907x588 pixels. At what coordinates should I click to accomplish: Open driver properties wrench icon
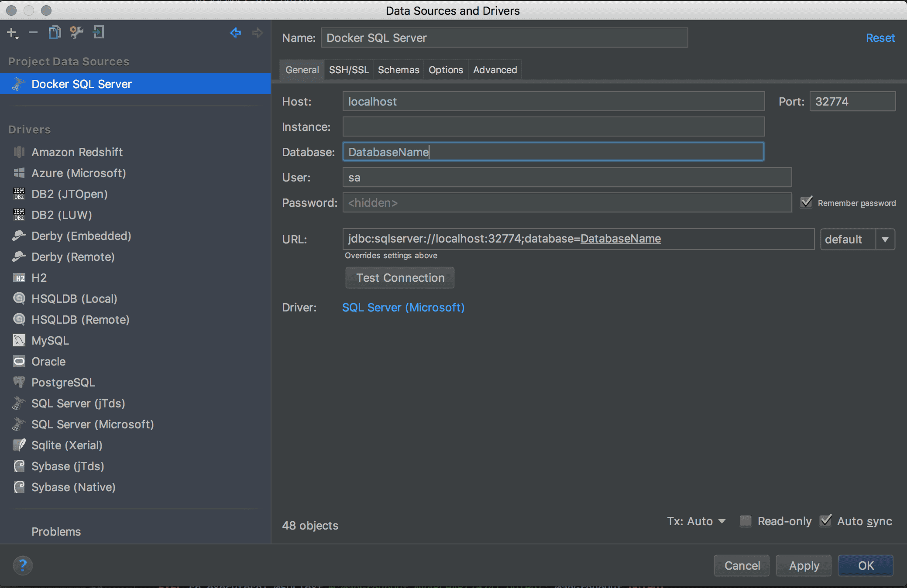[77, 32]
